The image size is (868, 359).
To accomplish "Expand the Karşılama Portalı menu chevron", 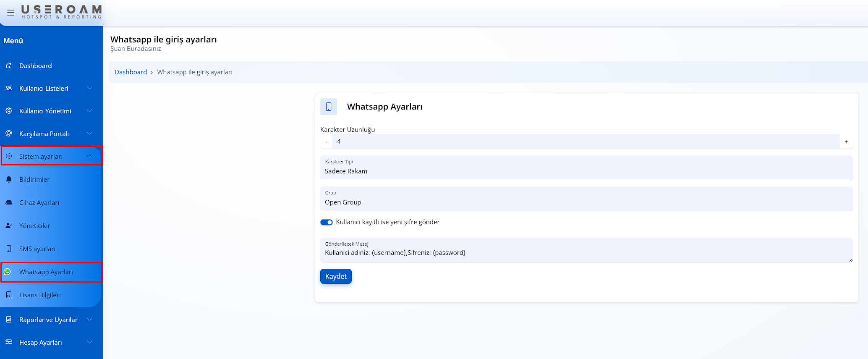I will (x=89, y=134).
